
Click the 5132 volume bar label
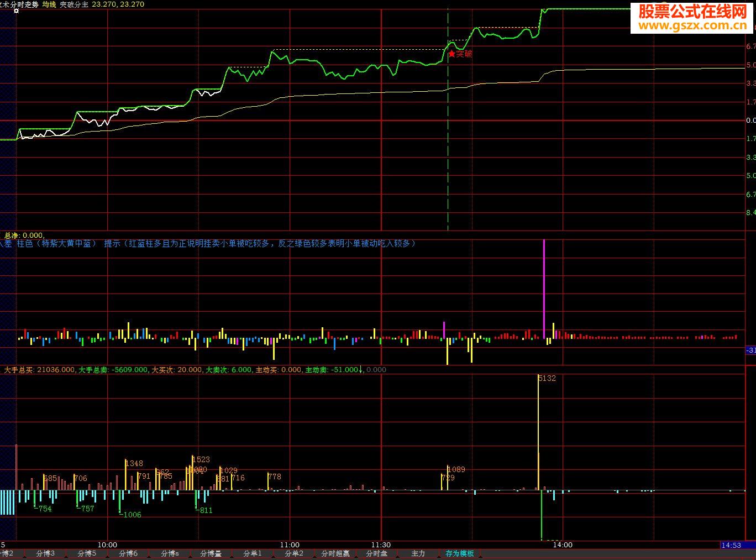point(548,379)
